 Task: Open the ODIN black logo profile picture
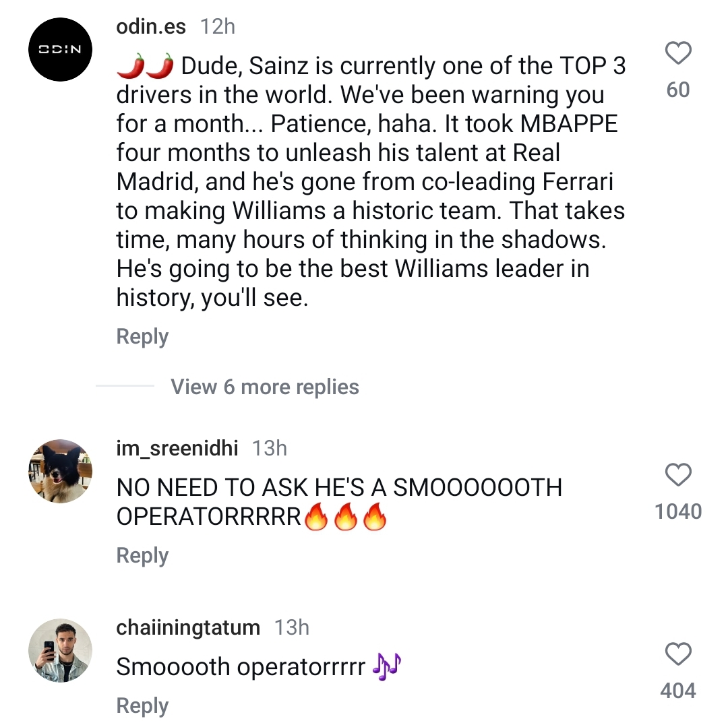60,50
